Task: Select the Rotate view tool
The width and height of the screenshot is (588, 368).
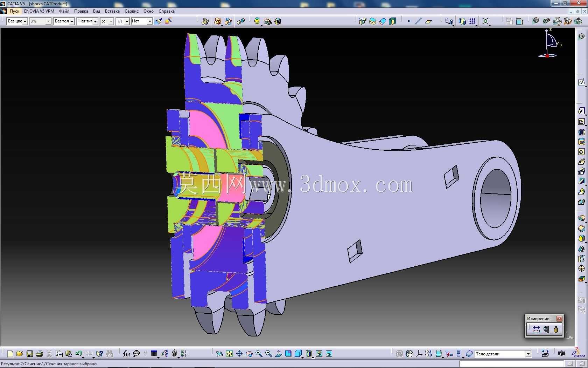Action: point(249,354)
